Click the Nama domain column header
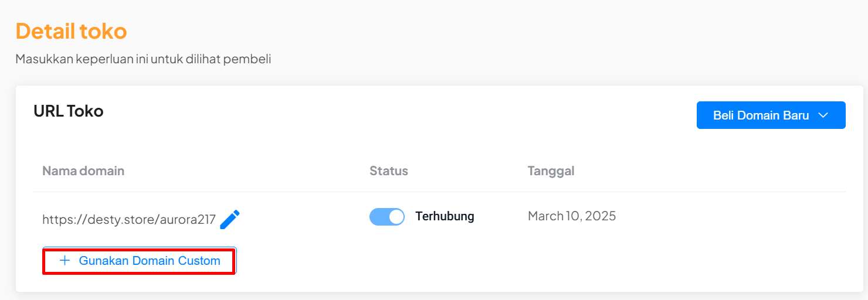Screen dimensions: 868x300 [83, 171]
